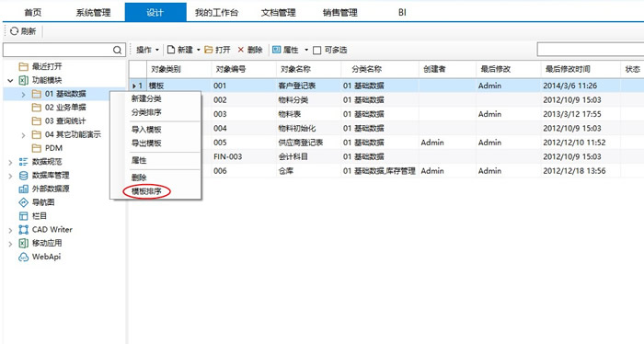Open the 新建 dropdown arrow
Screen dimensions: 644x344
(x=199, y=50)
